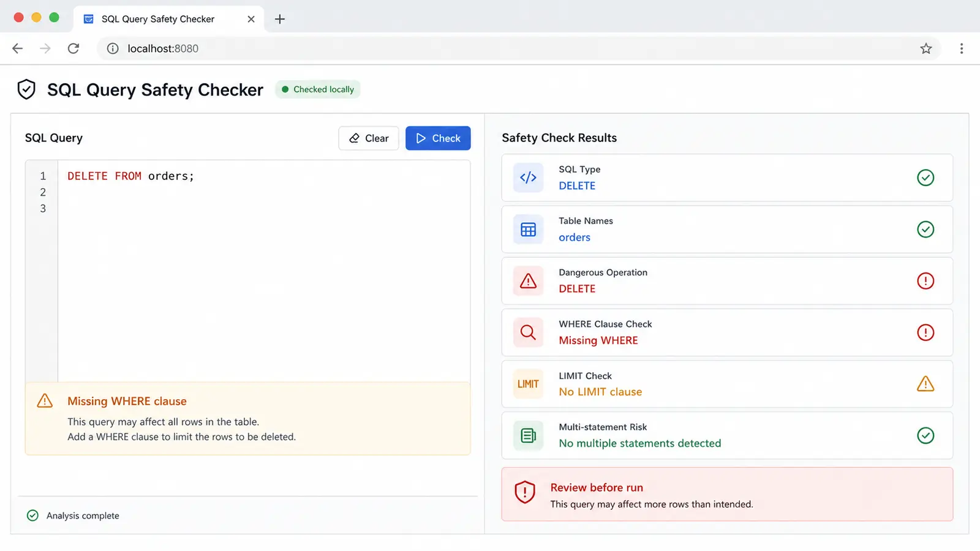This screenshot has width=980, height=551.
Task: Click the green checkmark in the Multi-statement Risk row
Action: (x=925, y=435)
